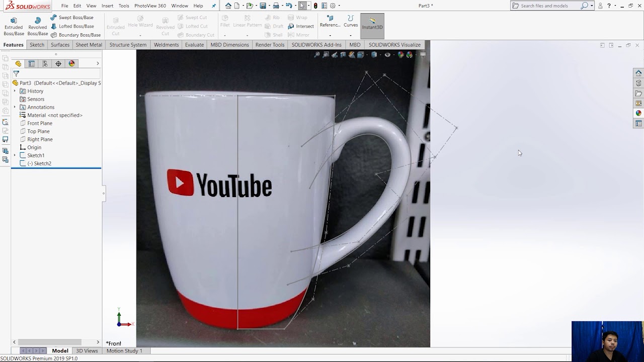Switch to the Sketch tab
This screenshot has width=644, height=362.
pos(37,45)
